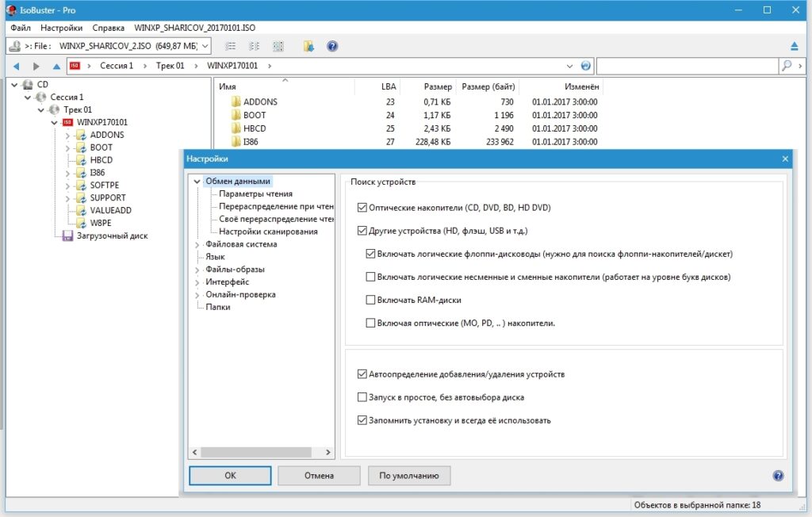This screenshot has height=517, width=812.
Task: Select the CD node icon in tree
Action: click(28, 84)
